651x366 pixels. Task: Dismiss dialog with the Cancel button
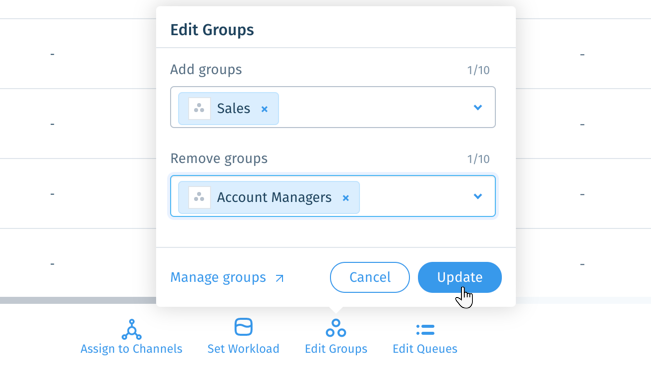pos(370,277)
